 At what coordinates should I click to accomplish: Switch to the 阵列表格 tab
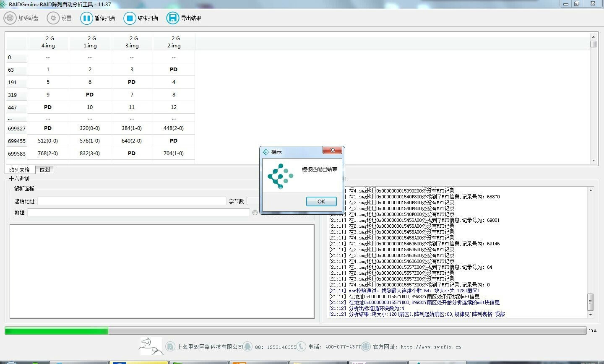[19, 170]
